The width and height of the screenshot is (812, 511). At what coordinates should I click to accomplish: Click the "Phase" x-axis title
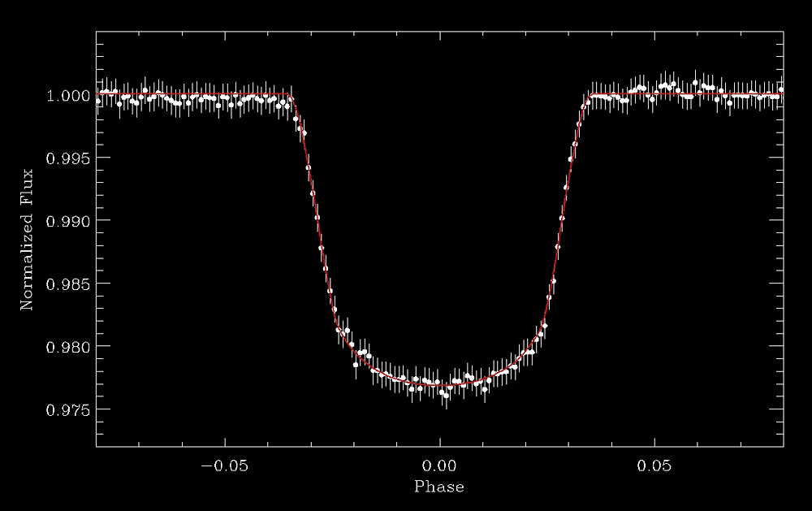439,487
